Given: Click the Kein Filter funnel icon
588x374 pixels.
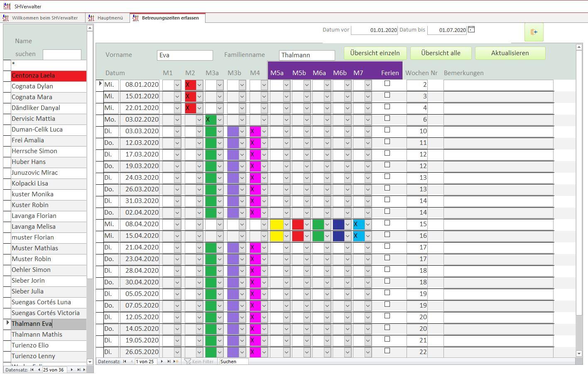Looking at the screenshot, I should coord(188,362).
